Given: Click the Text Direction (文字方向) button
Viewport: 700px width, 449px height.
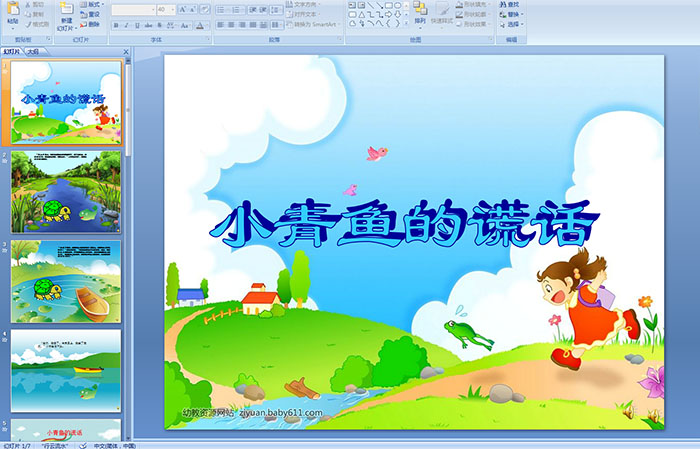Looking at the screenshot, I should tap(305, 5).
